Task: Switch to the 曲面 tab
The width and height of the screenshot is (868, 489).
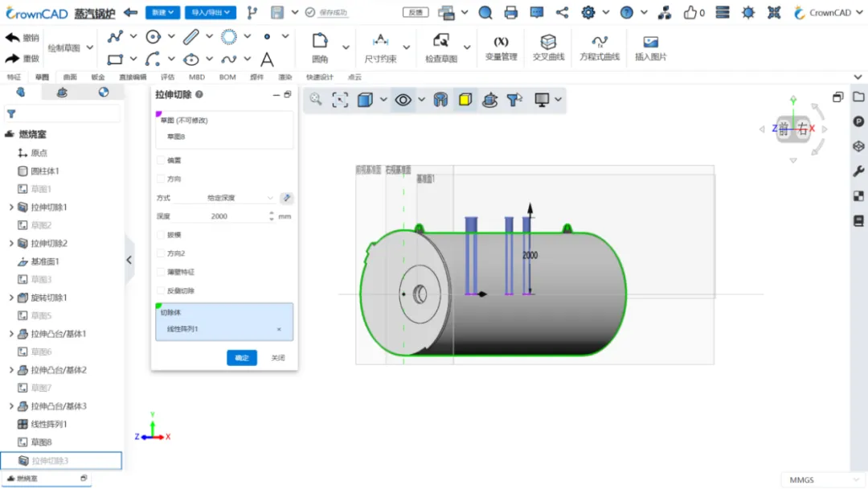Action: click(x=70, y=77)
